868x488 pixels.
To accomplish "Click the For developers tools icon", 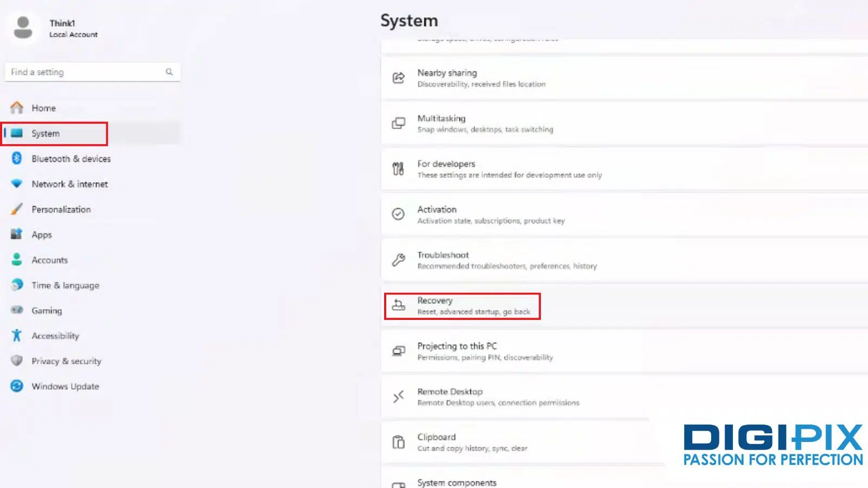I will (x=399, y=169).
